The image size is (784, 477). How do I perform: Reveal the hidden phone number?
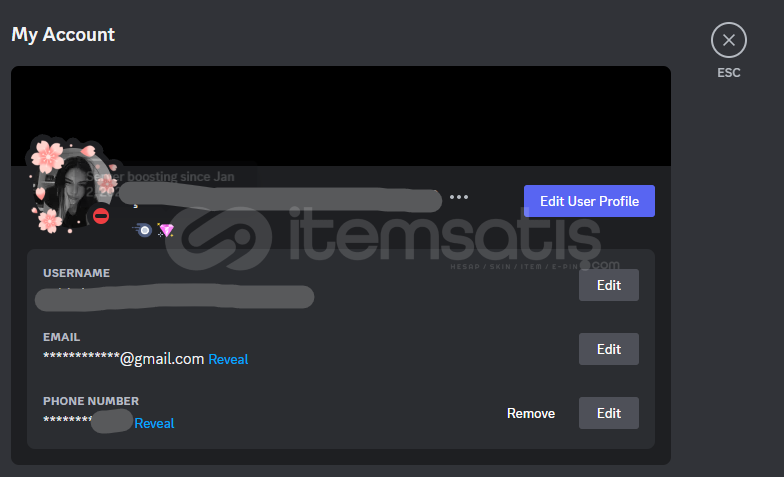click(x=154, y=423)
